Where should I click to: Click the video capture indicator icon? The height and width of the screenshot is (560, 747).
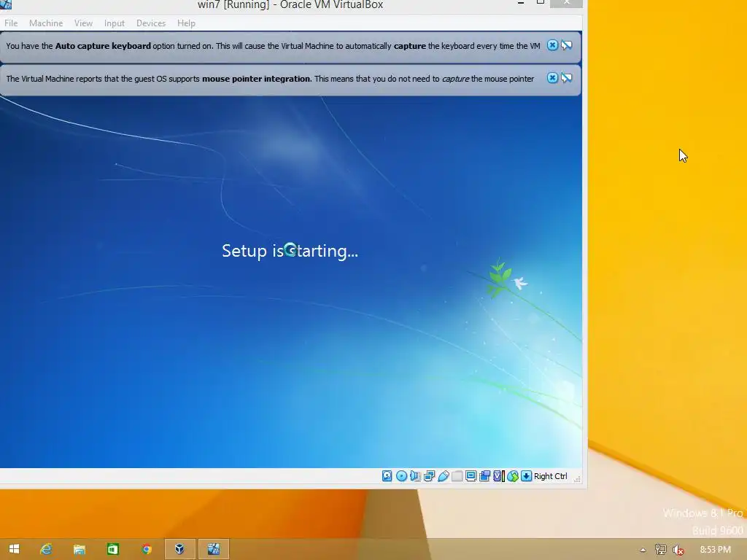484,475
